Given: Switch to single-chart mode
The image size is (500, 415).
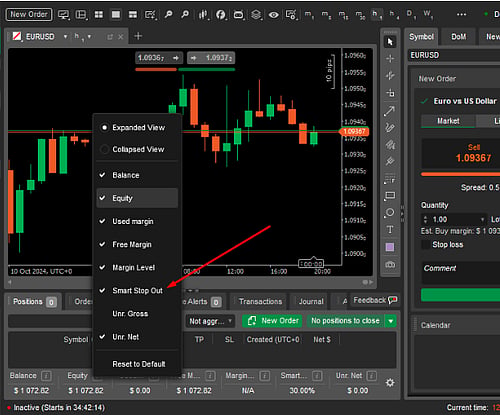Looking at the screenshot, I should (x=116, y=14).
